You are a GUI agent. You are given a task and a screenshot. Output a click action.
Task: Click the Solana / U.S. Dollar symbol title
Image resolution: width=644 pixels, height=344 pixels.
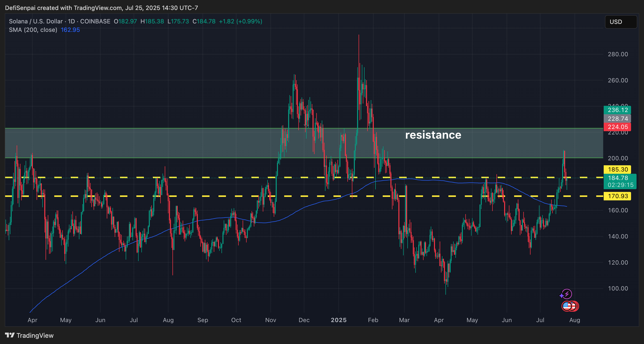point(36,21)
